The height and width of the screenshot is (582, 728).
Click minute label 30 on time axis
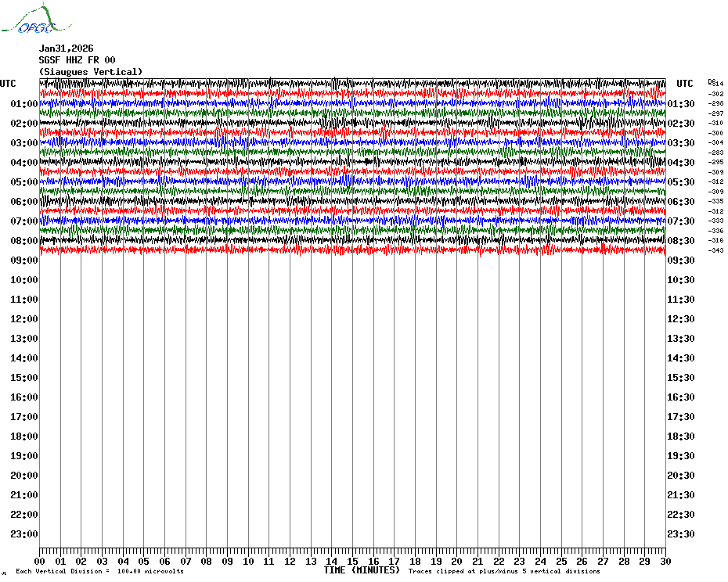(x=666, y=561)
